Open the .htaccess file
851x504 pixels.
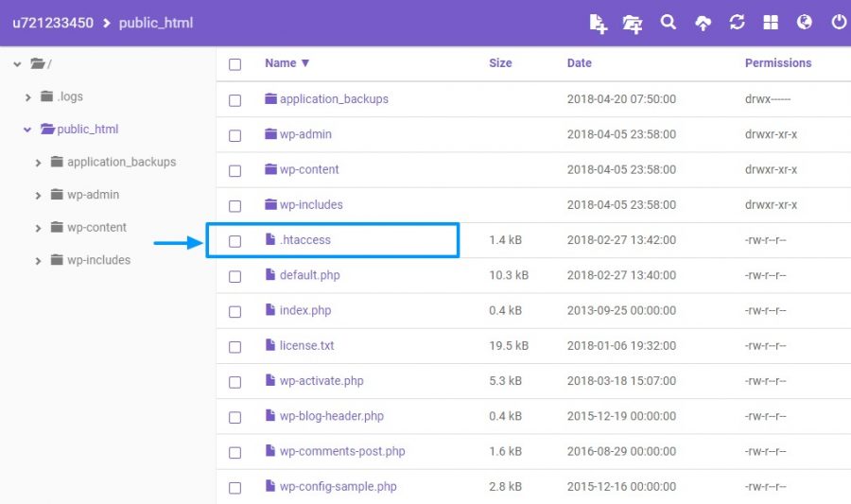[x=304, y=240]
